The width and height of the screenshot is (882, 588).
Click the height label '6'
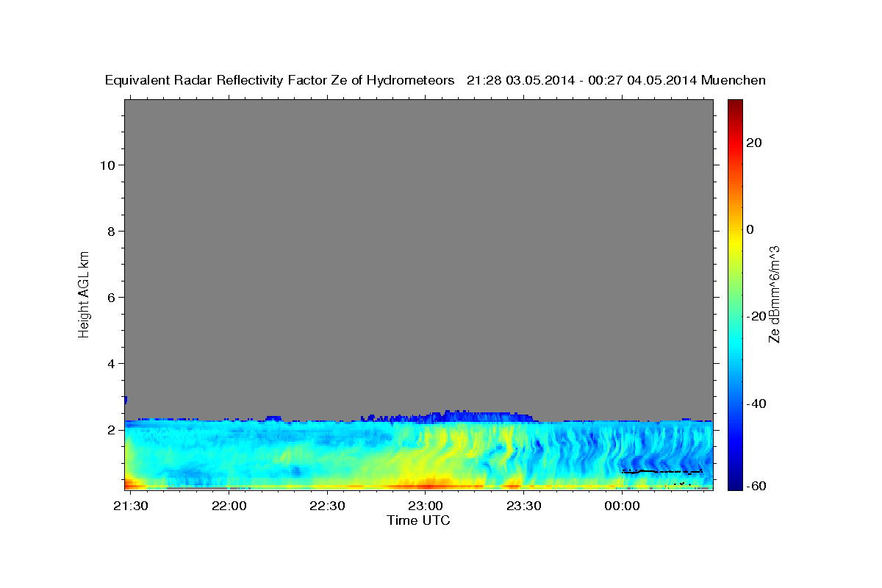(x=110, y=297)
